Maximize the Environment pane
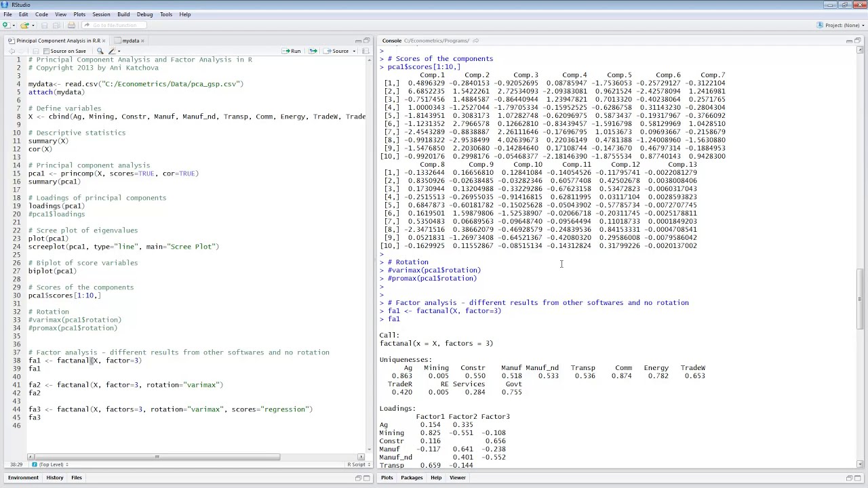The height and width of the screenshot is (488, 868). click(x=367, y=478)
